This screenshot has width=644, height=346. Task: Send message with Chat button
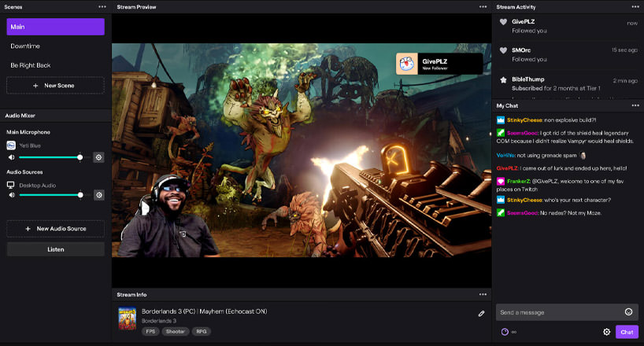[x=627, y=332]
